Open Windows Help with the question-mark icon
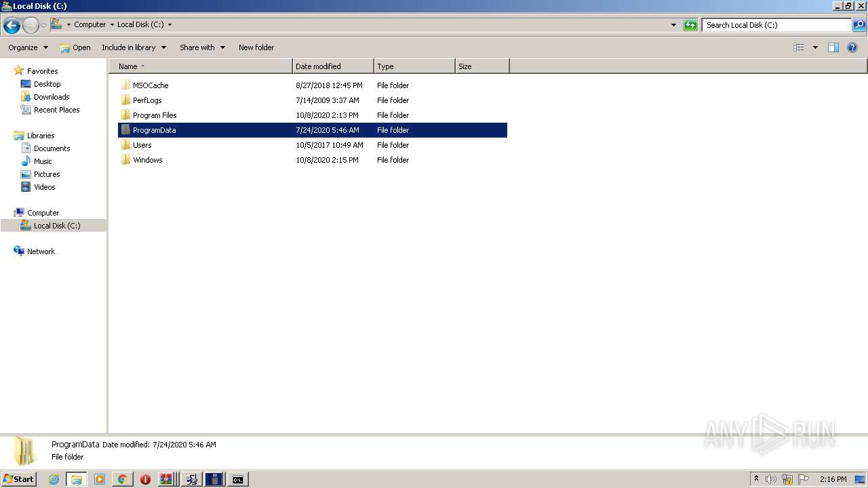868x488 pixels. [x=852, y=47]
